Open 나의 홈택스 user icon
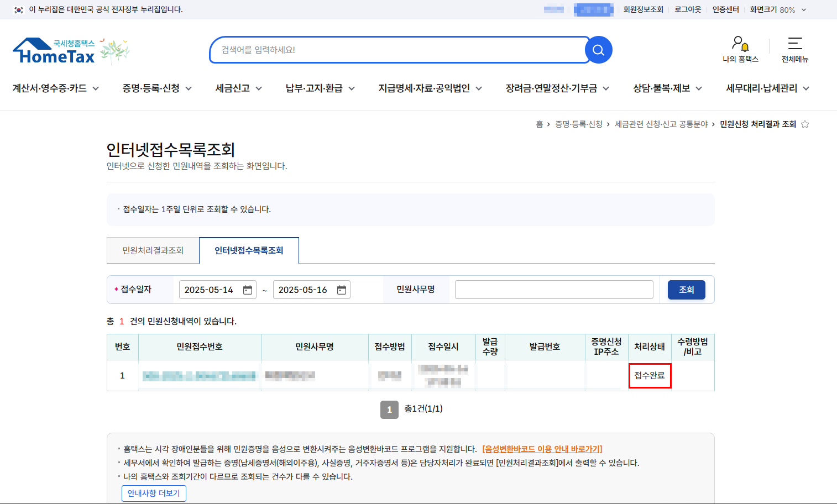837x504 pixels. [740, 50]
